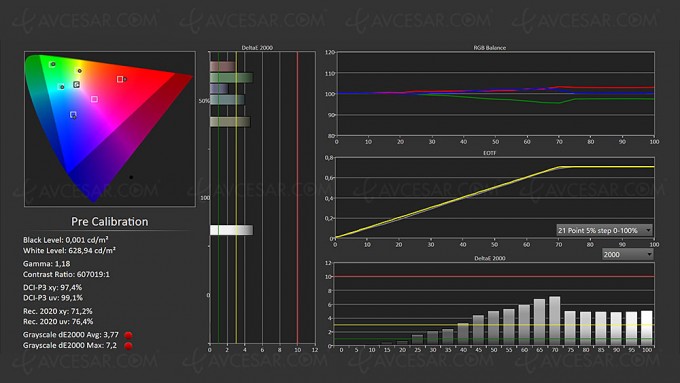Select the pink-red bar in DeltaE 2000 chart
680x383 pixels.
coord(223,66)
